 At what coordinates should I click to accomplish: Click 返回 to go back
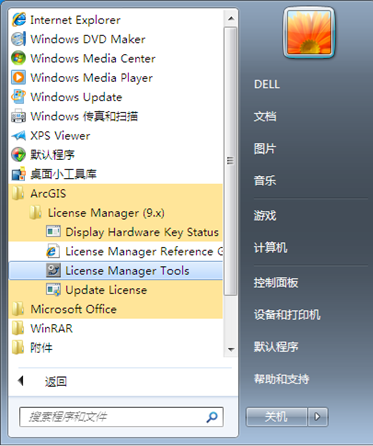point(56,381)
